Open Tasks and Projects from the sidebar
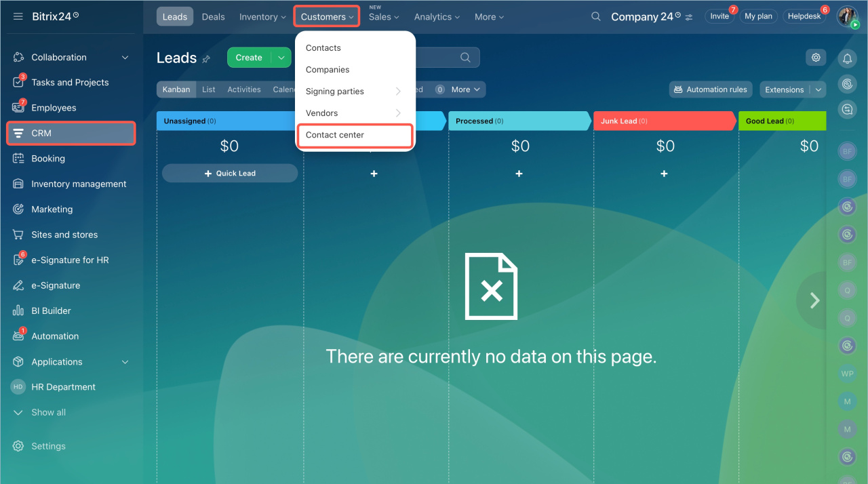The image size is (868, 484). click(71, 83)
